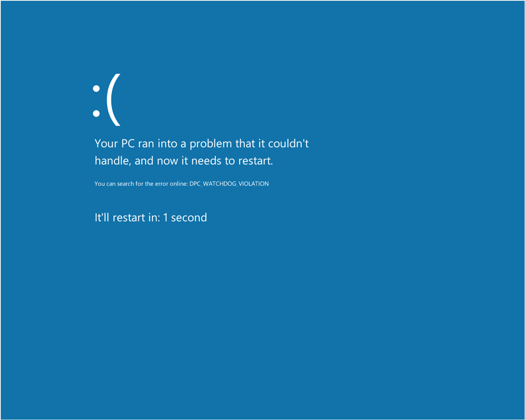This screenshot has height=420, width=525.
Task: Click the lower dot of the emoticon colon
Action: pos(96,113)
